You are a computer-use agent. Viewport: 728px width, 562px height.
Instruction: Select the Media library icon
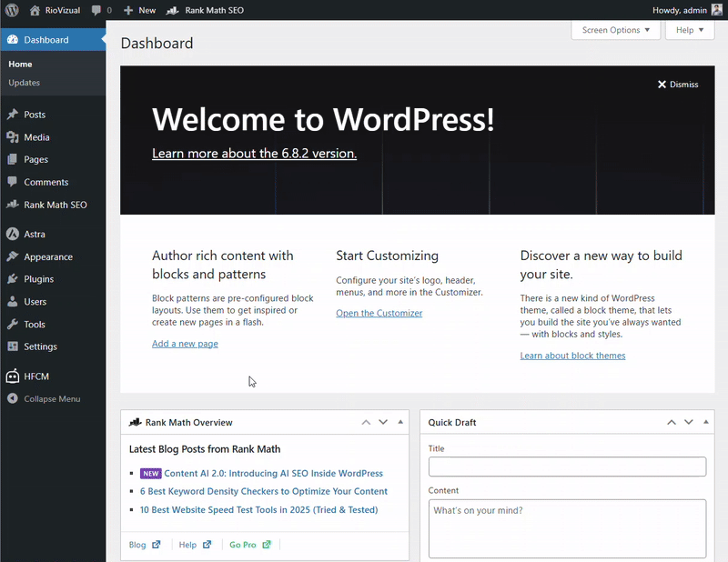[13, 136]
